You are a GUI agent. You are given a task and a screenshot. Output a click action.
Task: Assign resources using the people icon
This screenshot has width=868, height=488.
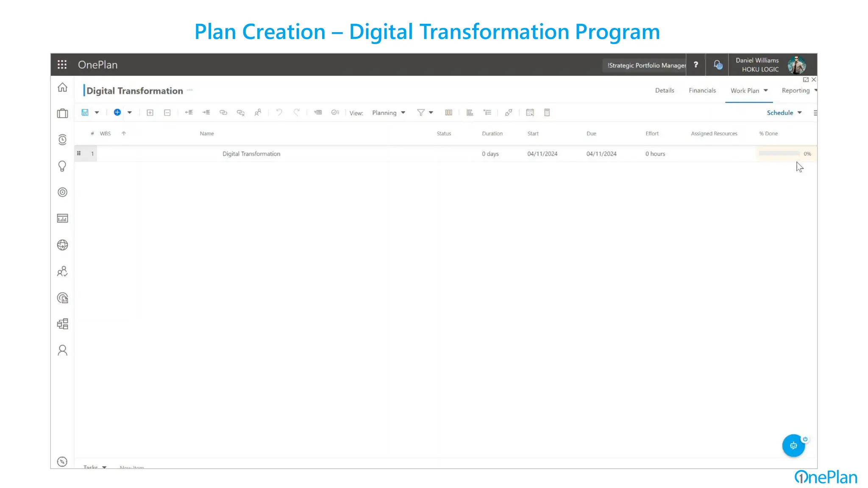pyautogui.click(x=258, y=112)
